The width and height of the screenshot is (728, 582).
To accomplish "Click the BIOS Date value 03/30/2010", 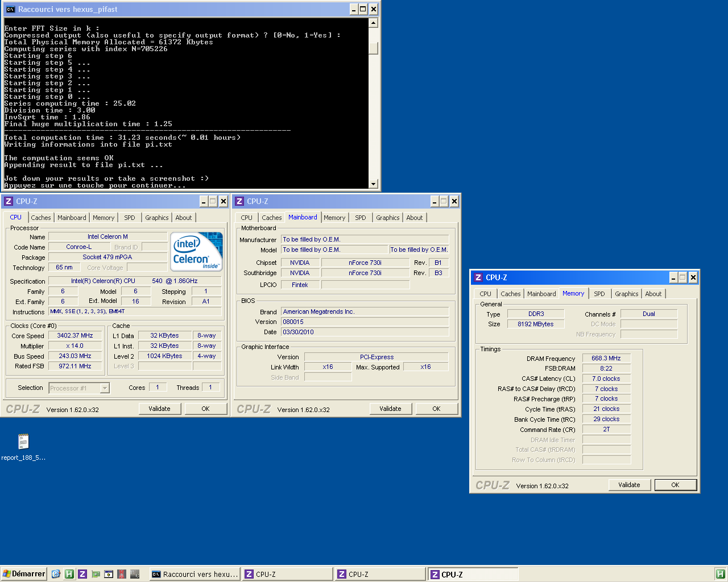I will pyautogui.click(x=365, y=332).
